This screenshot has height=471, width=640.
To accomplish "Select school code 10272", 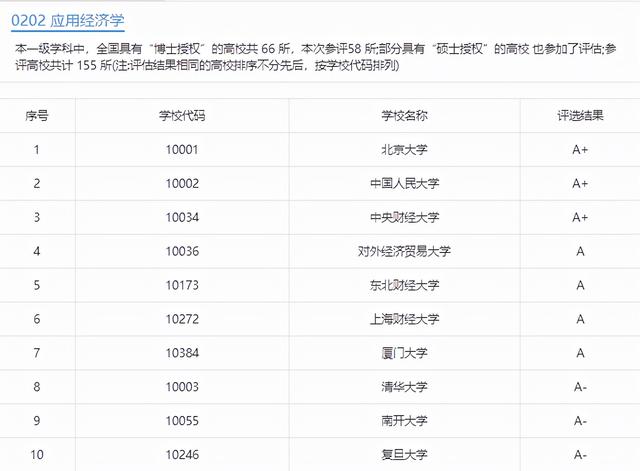I will [x=182, y=319].
